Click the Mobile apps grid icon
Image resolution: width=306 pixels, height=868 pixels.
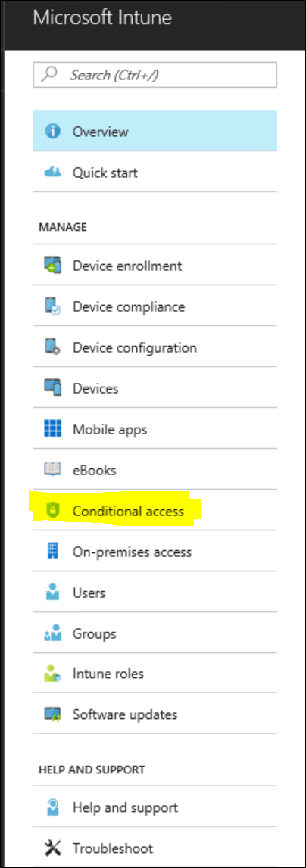click(x=53, y=429)
